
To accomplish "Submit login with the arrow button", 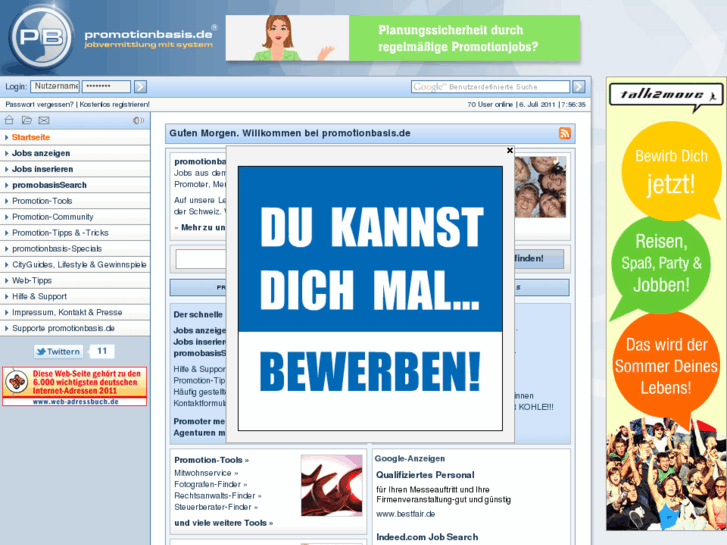I will click(140, 87).
